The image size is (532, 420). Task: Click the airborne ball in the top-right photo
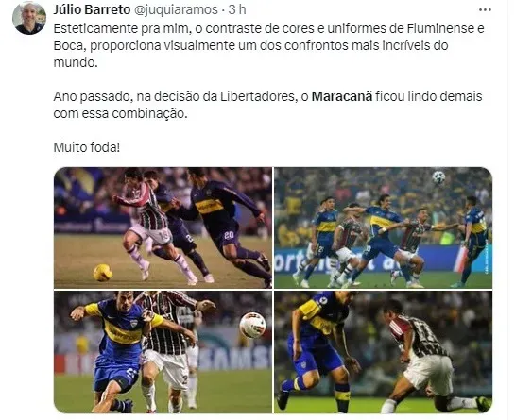click(438, 177)
